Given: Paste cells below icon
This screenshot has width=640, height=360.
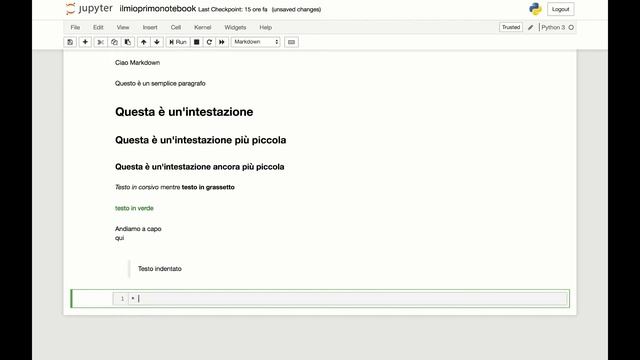Looking at the screenshot, I should point(128,42).
